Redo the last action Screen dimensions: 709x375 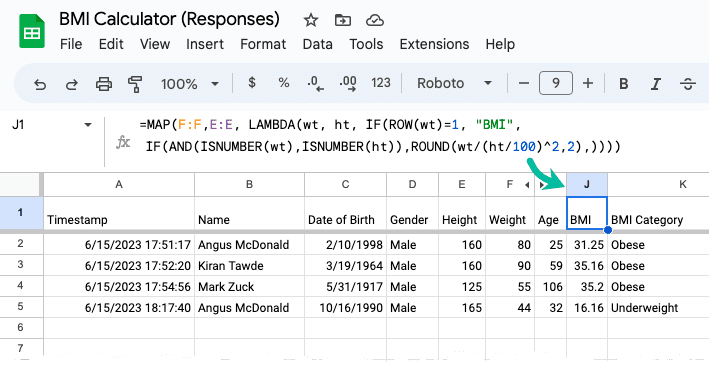[71, 84]
